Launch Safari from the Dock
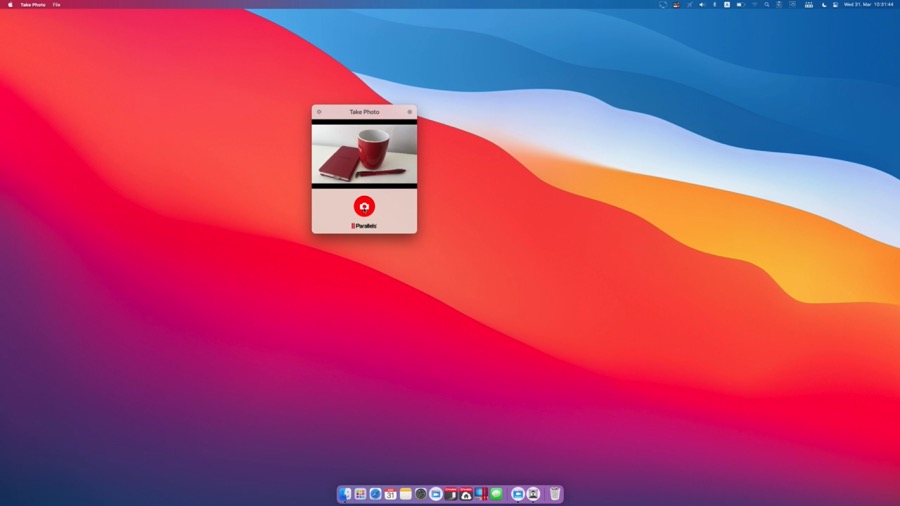The width and height of the screenshot is (900, 506). 375,494
